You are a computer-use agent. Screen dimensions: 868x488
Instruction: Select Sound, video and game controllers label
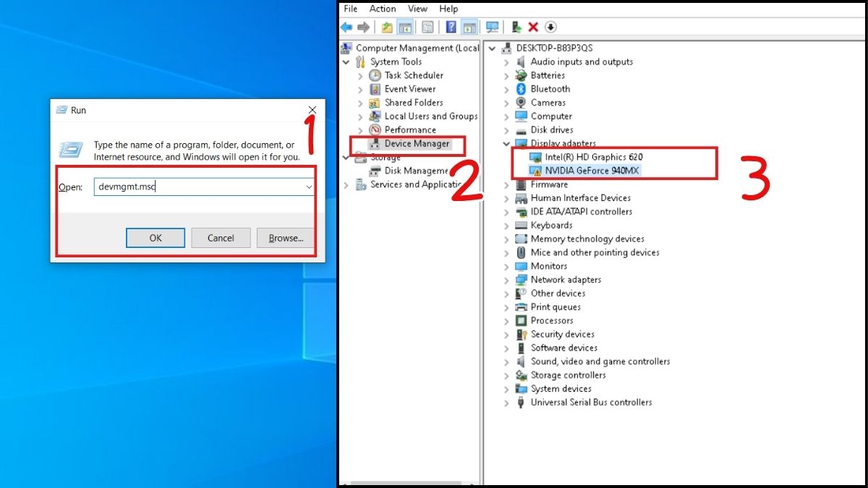[x=600, y=361]
